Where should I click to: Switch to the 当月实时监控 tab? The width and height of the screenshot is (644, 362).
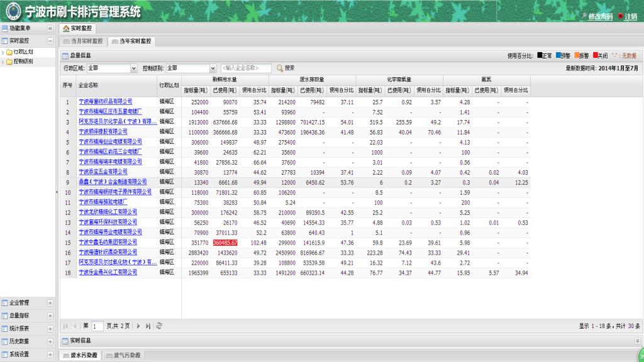(x=84, y=41)
